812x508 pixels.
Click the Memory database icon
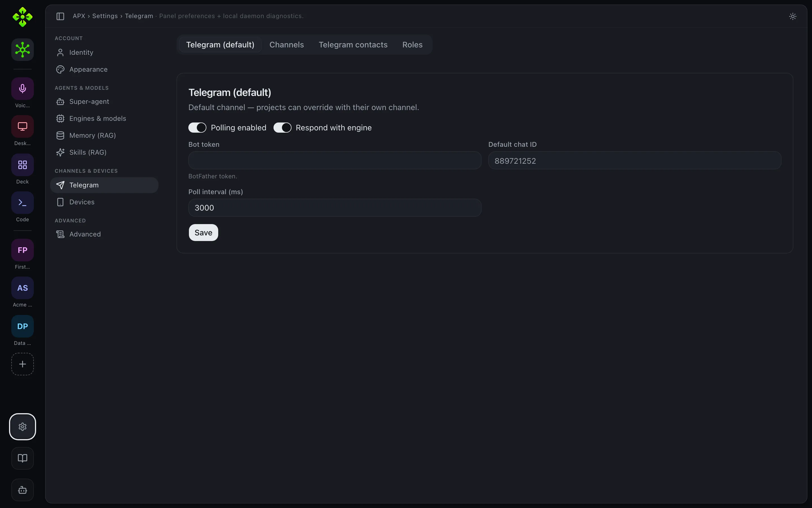pos(60,135)
